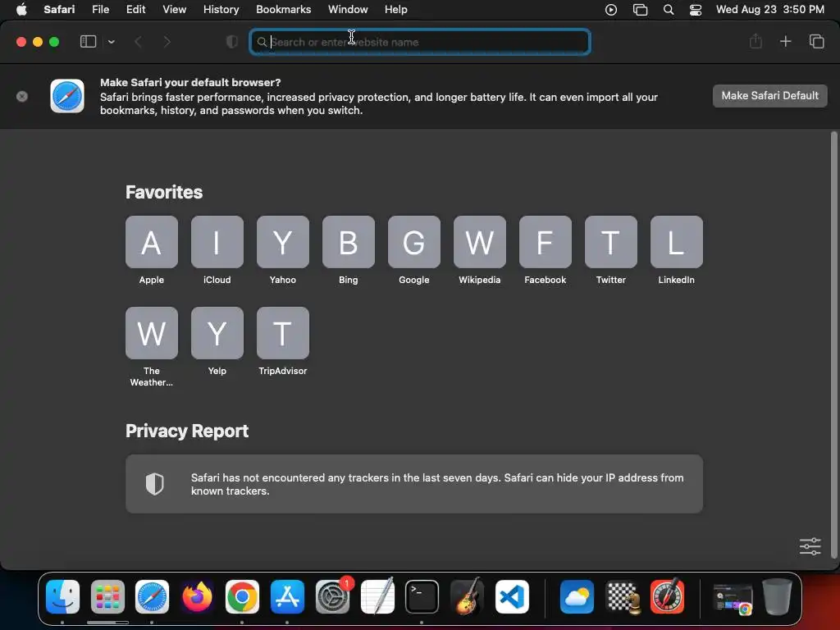Launch GarageBand from the Dock

coord(467,596)
